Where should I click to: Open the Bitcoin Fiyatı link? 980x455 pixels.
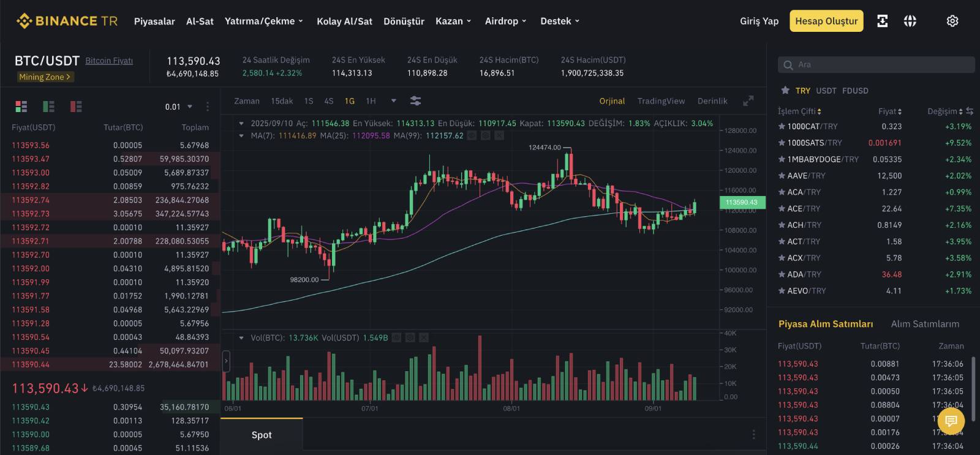point(109,61)
